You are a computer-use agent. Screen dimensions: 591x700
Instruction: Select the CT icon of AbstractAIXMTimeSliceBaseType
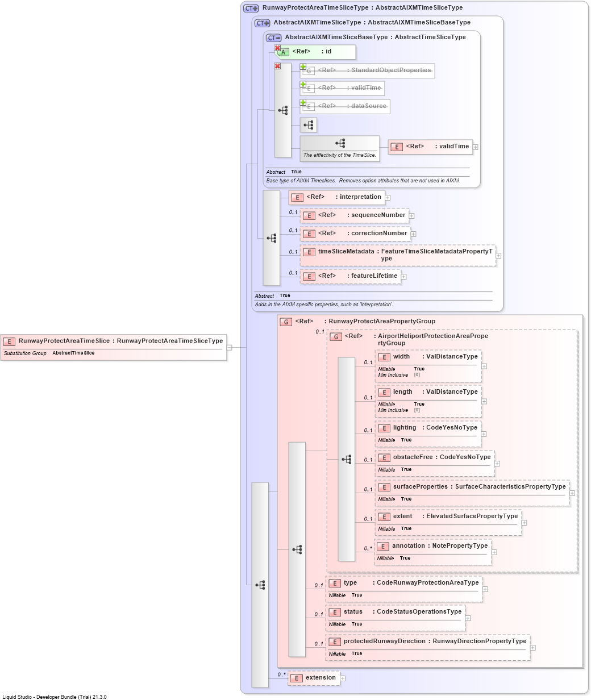[x=273, y=37]
